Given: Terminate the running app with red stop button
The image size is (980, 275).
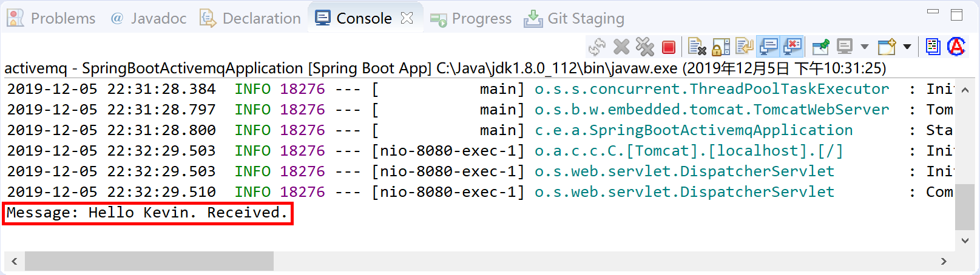Looking at the screenshot, I should click(669, 47).
